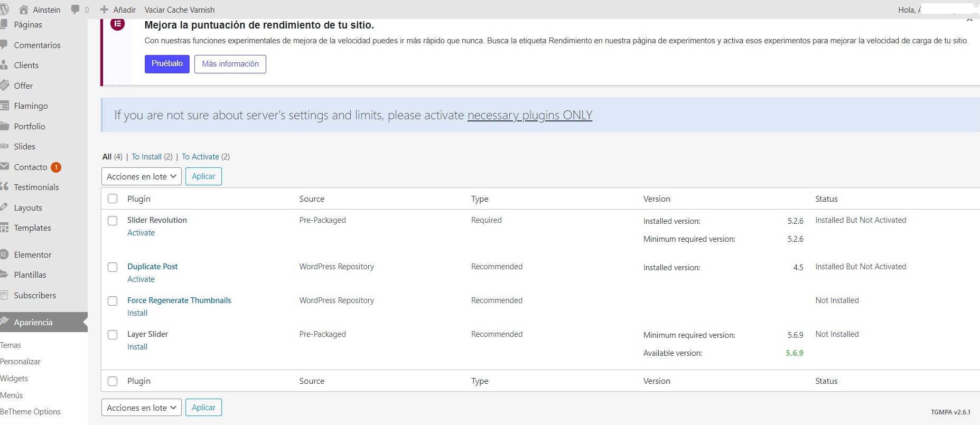980x425 pixels.
Task: Open the Duplicate Post plugin title link
Action: coord(153,267)
